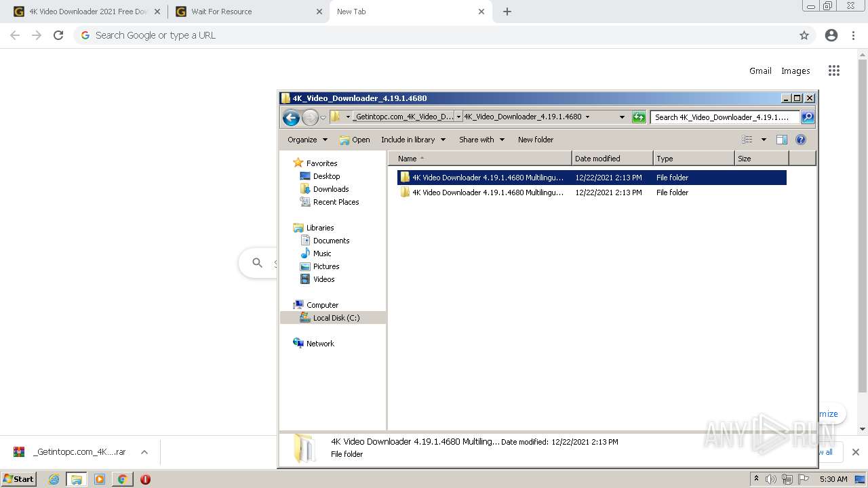Viewport: 868px width, 488px height.
Task: Open Gmail link on New Tab page
Action: click(x=760, y=70)
